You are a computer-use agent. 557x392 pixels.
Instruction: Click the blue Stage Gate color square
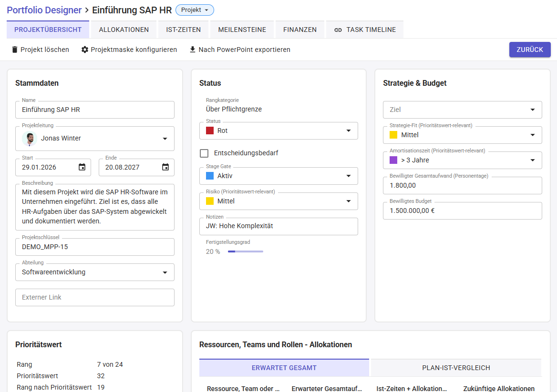click(210, 176)
